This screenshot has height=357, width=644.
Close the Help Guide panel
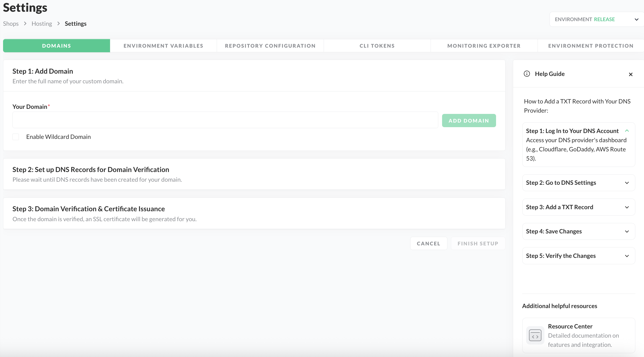(631, 74)
